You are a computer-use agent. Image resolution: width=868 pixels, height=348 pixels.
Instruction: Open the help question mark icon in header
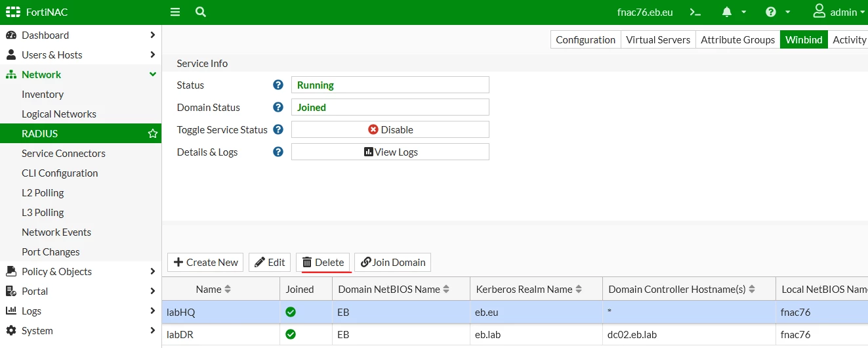[771, 12]
